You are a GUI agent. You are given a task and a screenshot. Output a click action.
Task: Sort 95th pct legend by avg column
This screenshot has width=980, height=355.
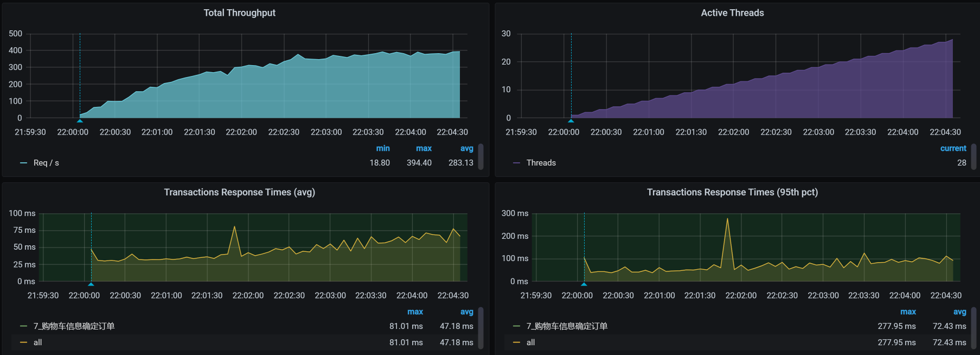coord(959,312)
